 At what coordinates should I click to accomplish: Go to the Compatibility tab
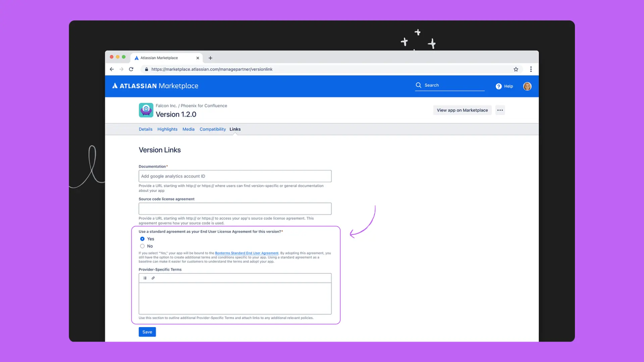pyautogui.click(x=213, y=129)
